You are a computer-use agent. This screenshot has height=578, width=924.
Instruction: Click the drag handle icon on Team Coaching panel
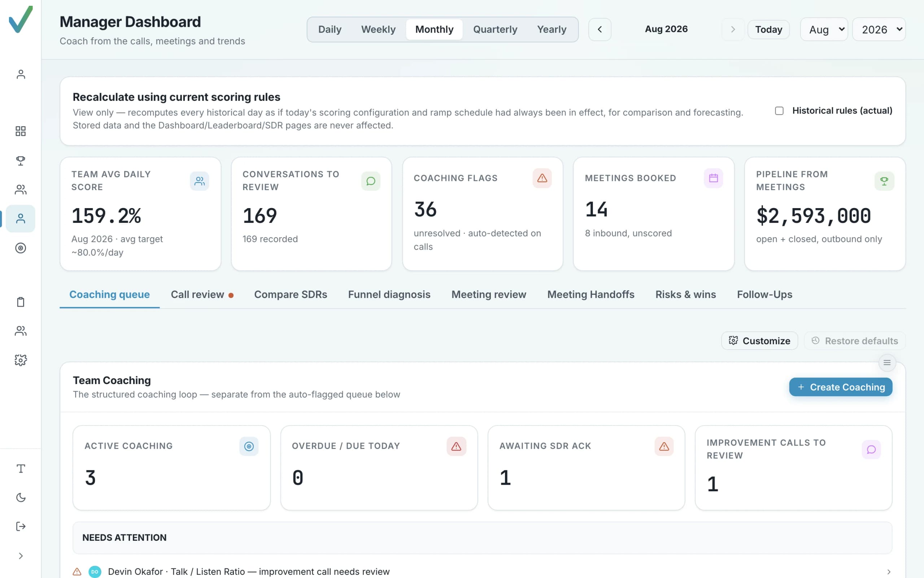pyautogui.click(x=887, y=362)
